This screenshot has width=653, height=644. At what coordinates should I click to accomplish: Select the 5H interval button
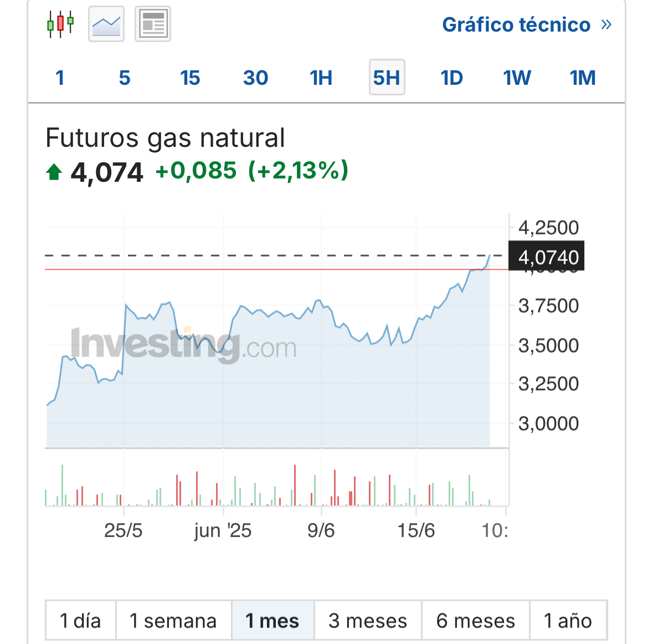[387, 77]
